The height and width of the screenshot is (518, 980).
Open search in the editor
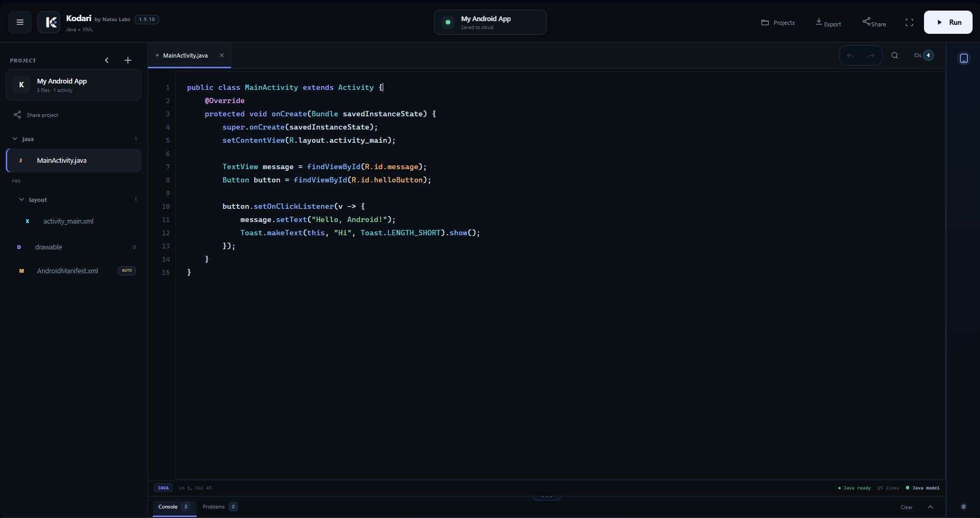[895, 55]
